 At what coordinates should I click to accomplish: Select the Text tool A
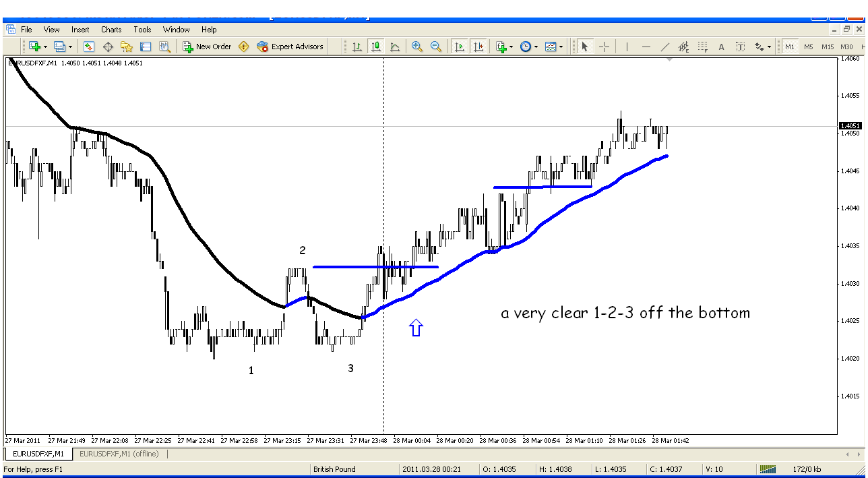click(722, 47)
